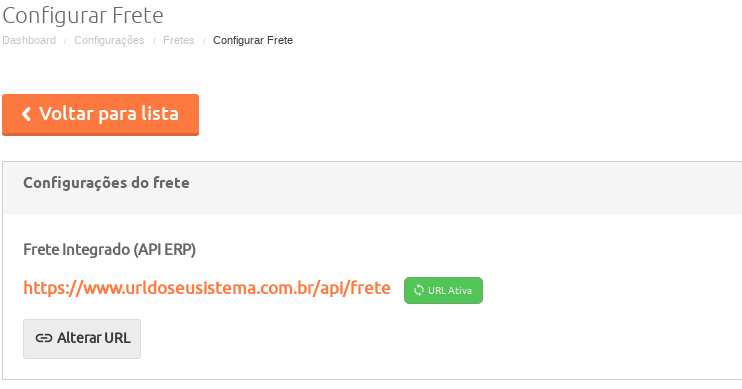Image resolution: width=742 pixels, height=389 pixels.
Task: Open the urldoseusistema.com.br/api/frete link
Action: [x=207, y=288]
